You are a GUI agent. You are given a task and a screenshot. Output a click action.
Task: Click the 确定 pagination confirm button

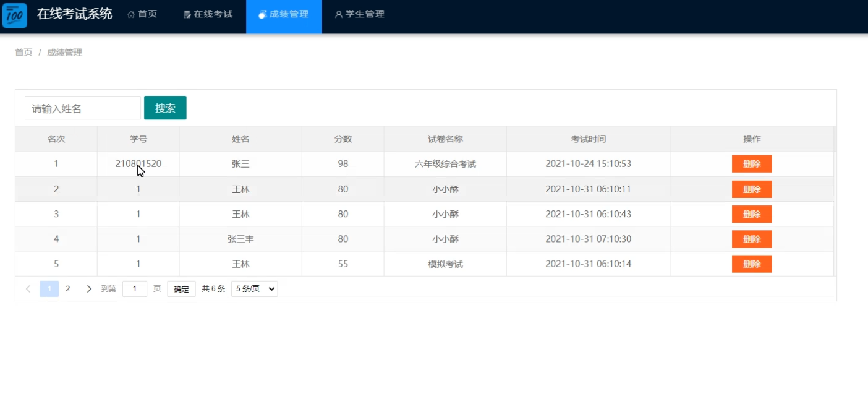[x=181, y=289]
